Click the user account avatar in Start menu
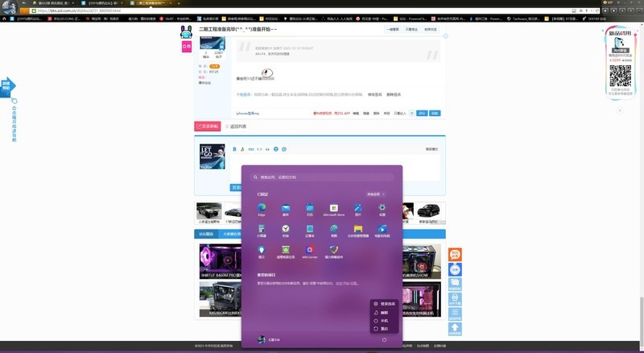 (x=261, y=340)
